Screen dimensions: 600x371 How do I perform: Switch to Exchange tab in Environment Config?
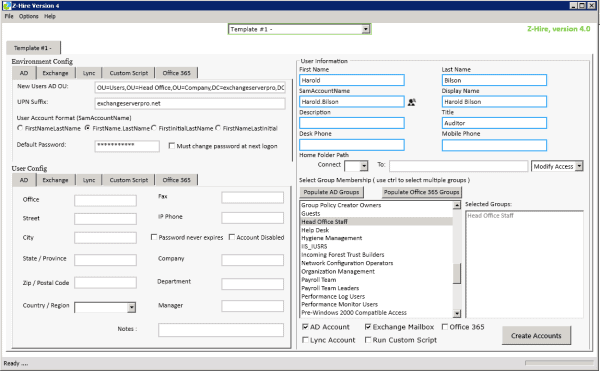[x=55, y=73]
